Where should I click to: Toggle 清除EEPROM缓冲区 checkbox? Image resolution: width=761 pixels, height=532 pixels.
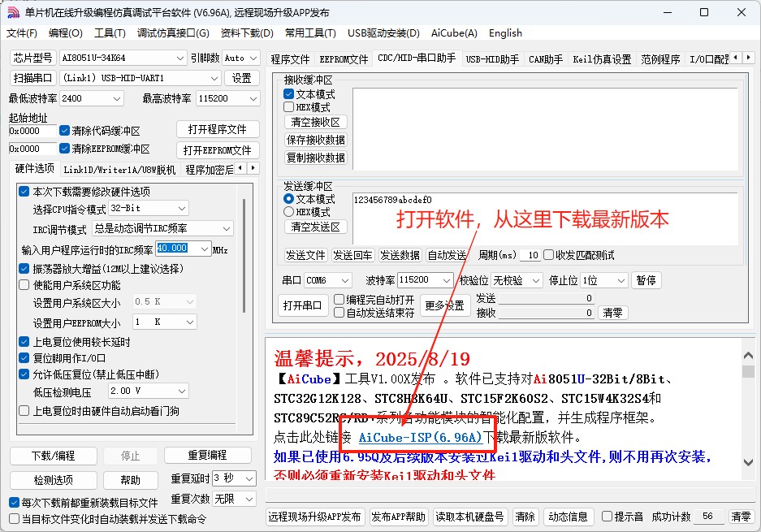click(x=64, y=149)
